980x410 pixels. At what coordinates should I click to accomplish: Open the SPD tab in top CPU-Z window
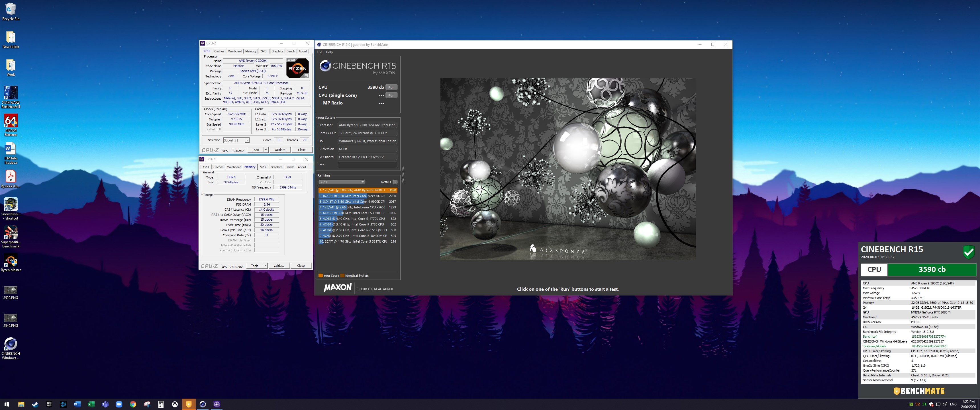click(264, 51)
